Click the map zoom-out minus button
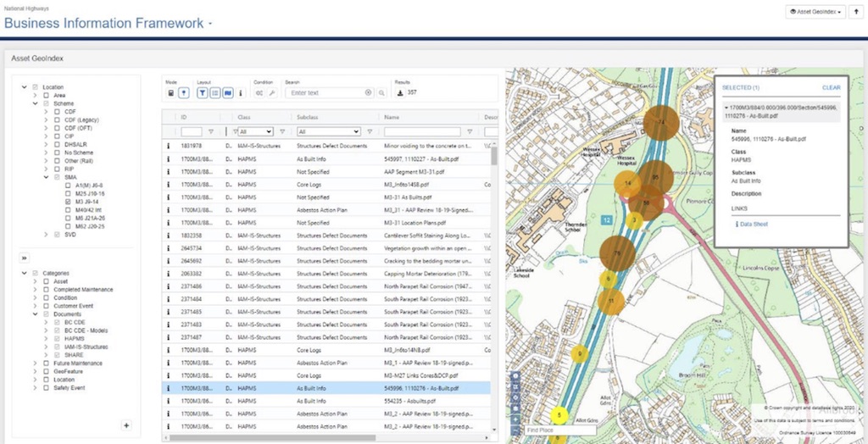This screenshot has width=868, height=444. pos(516,430)
